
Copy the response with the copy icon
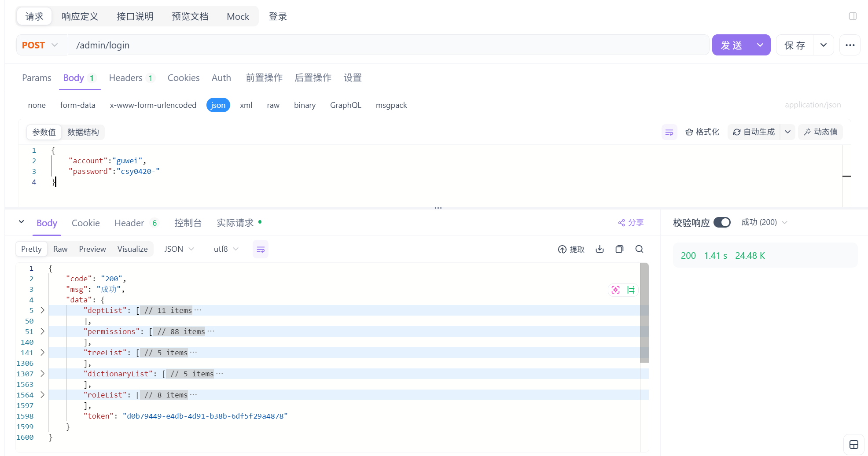pyautogui.click(x=619, y=249)
